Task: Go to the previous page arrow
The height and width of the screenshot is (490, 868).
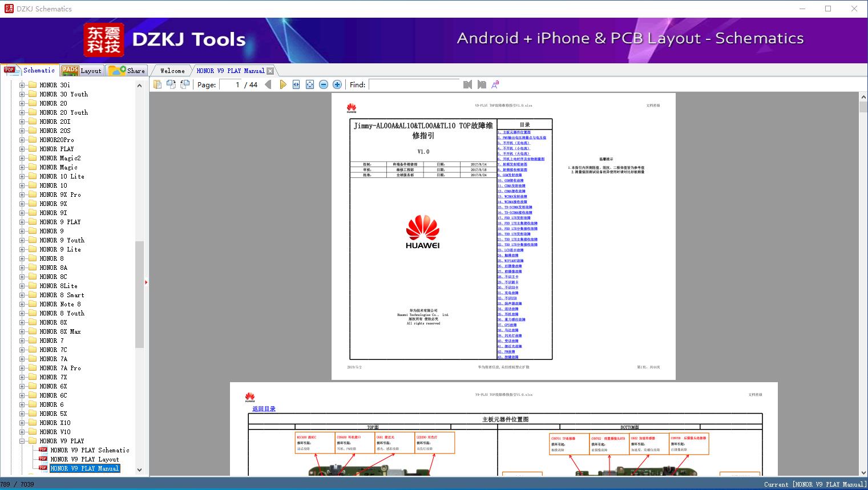Action: [268, 84]
